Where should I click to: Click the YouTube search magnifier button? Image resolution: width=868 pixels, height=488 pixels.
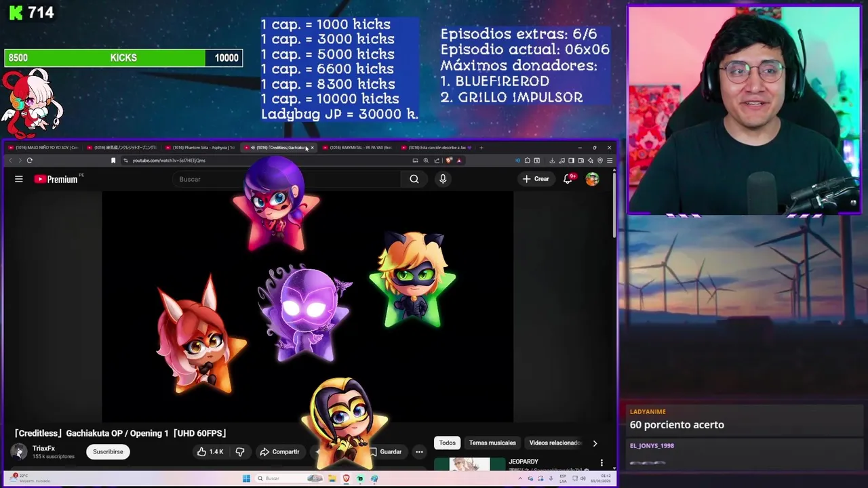coord(414,179)
